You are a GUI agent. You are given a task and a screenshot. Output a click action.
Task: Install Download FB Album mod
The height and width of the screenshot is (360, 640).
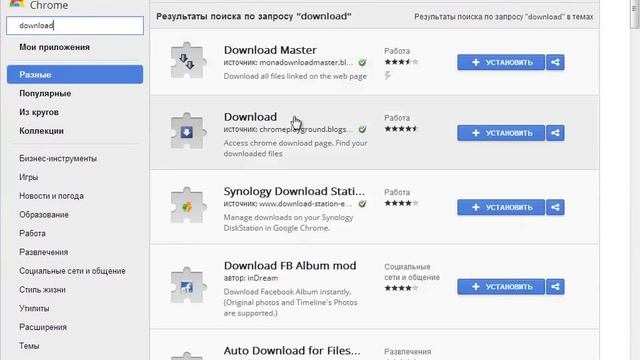pyautogui.click(x=501, y=287)
